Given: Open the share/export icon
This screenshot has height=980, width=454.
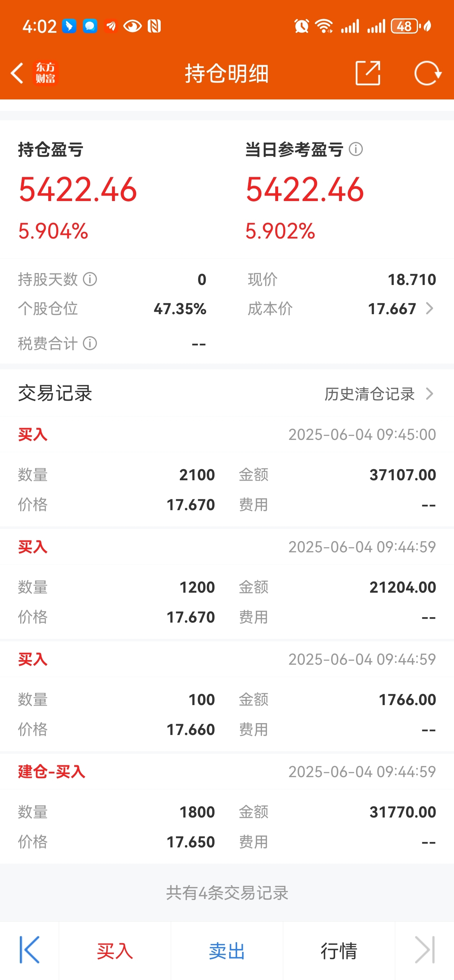Looking at the screenshot, I should (x=368, y=73).
